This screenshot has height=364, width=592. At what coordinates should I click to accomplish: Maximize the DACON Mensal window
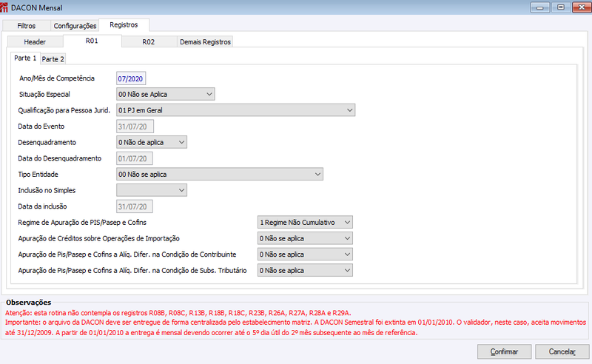561,7
